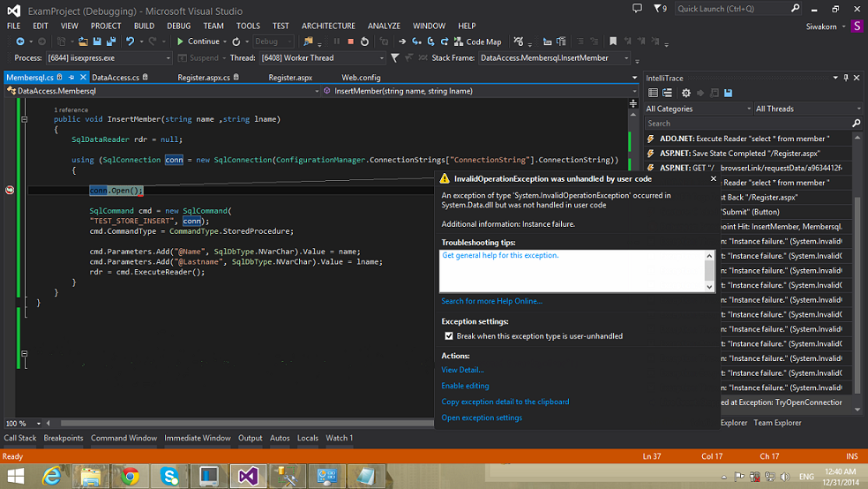
Task: Open the InsertMember method dropdown
Action: tap(480, 91)
